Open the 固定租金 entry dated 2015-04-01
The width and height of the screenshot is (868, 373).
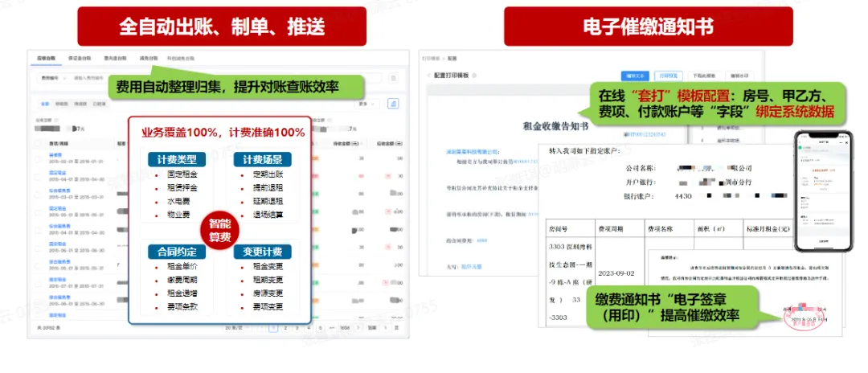click(56, 173)
